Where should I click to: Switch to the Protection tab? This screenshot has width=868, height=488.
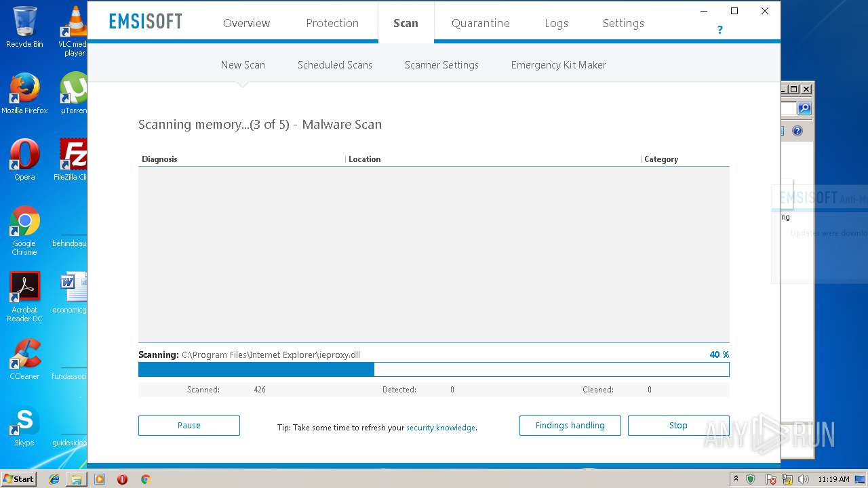(332, 23)
